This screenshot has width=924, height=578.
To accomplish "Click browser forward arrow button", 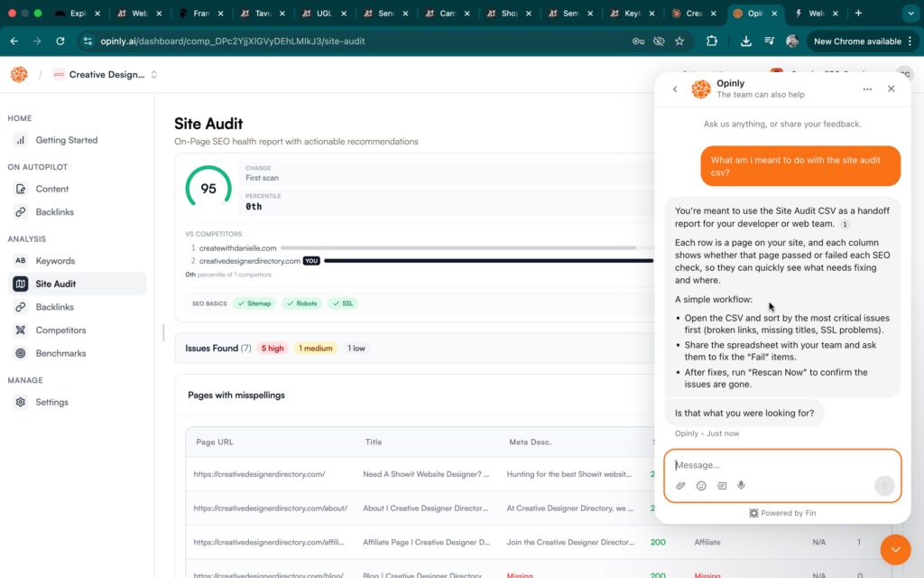I will 36,42.
